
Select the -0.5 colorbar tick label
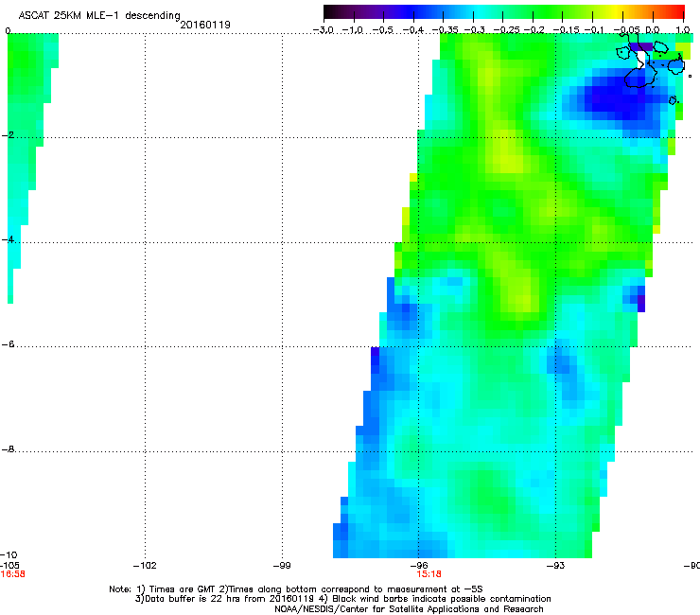click(382, 30)
